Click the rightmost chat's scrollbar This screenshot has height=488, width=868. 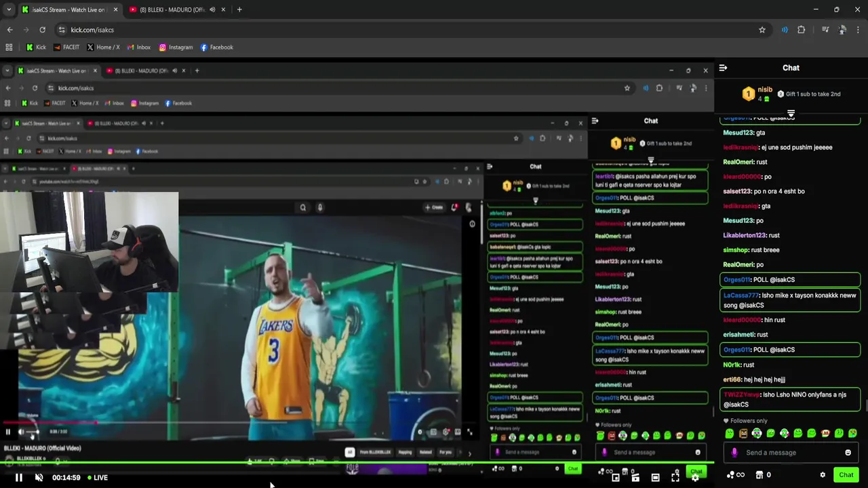865,405
